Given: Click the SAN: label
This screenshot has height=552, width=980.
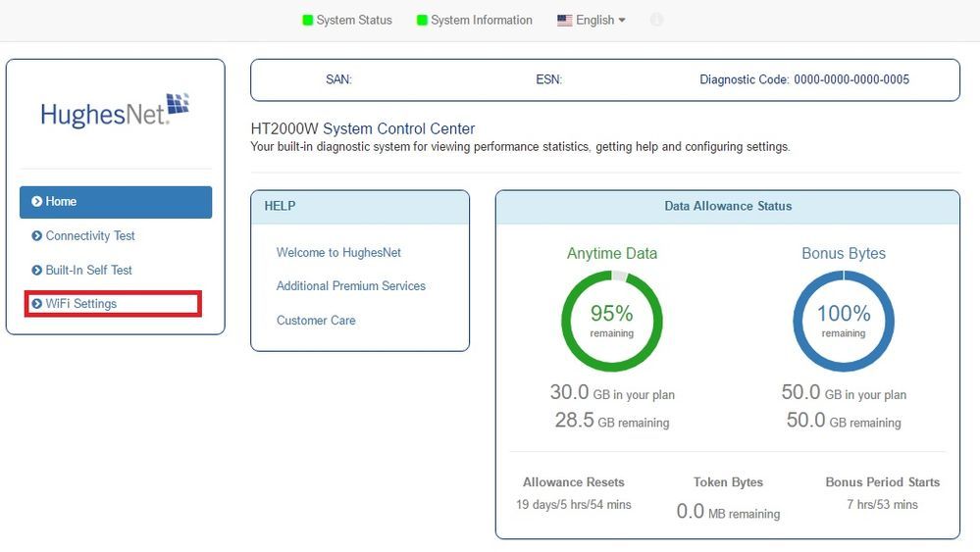Looking at the screenshot, I should 338,79.
